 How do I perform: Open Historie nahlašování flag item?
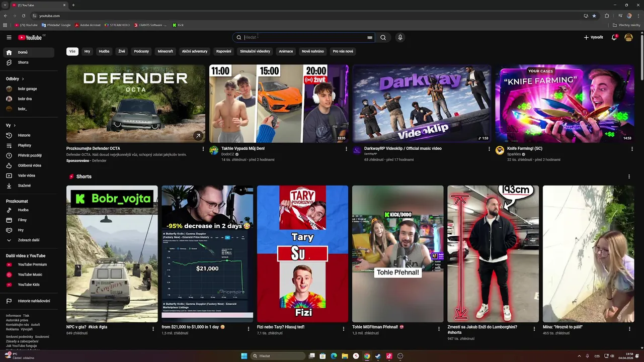[x=29, y=301]
